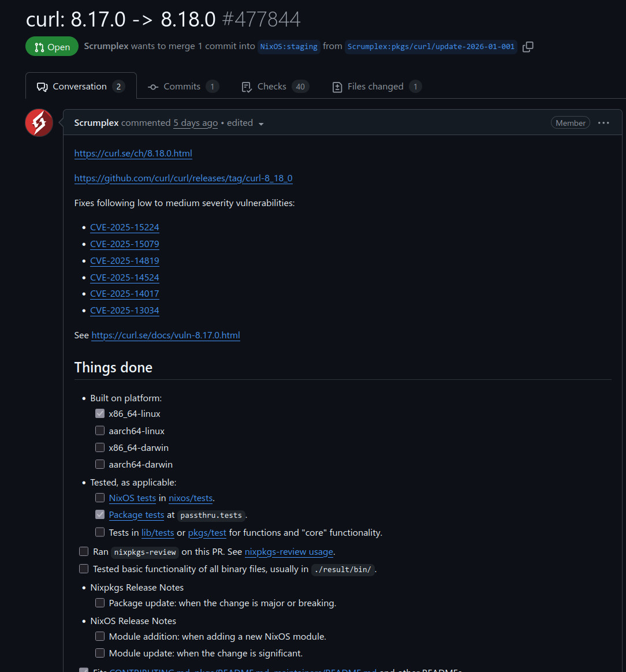Click the '5 days ago' timestamp
The height and width of the screenshot is (672, 626).
(196, 123)
